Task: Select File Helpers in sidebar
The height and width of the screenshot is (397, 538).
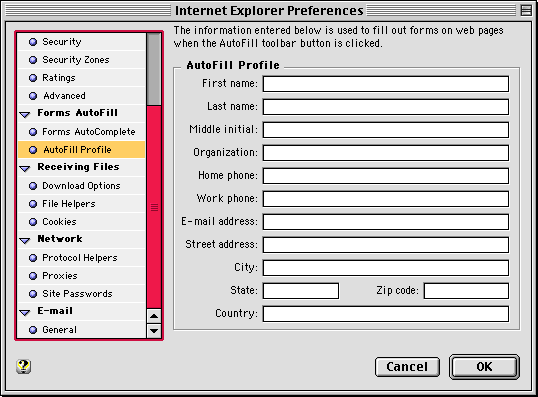Action: [82, 204]
